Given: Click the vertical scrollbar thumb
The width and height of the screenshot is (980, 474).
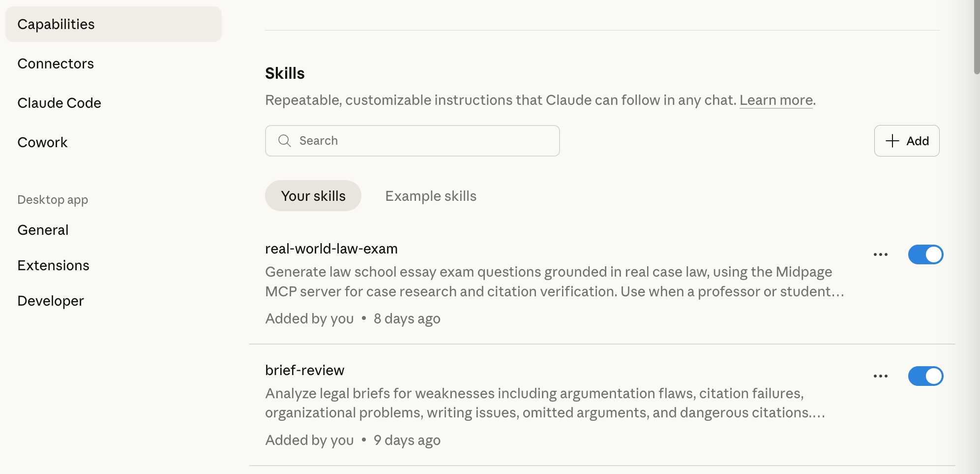Looking at the screenshot, I should coord(976,37).
